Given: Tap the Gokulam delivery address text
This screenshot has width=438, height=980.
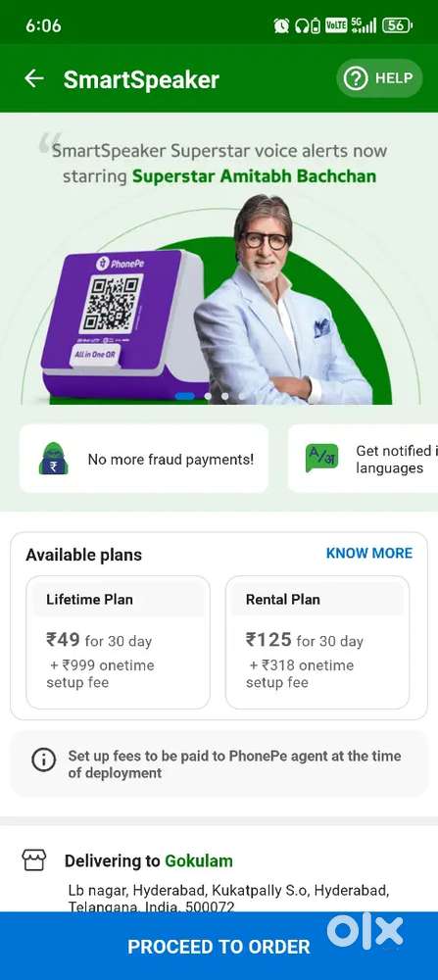Looking at the screenshot, I should [x=228, y=898].
